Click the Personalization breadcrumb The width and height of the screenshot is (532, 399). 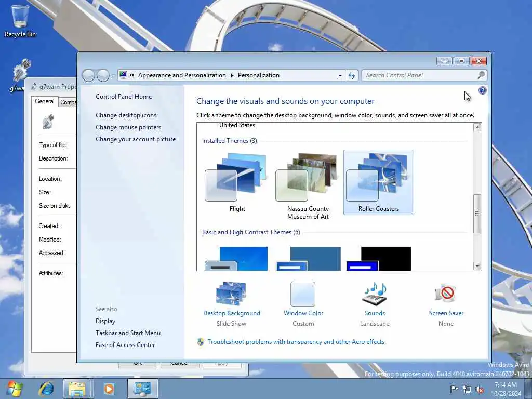point(259,75)
